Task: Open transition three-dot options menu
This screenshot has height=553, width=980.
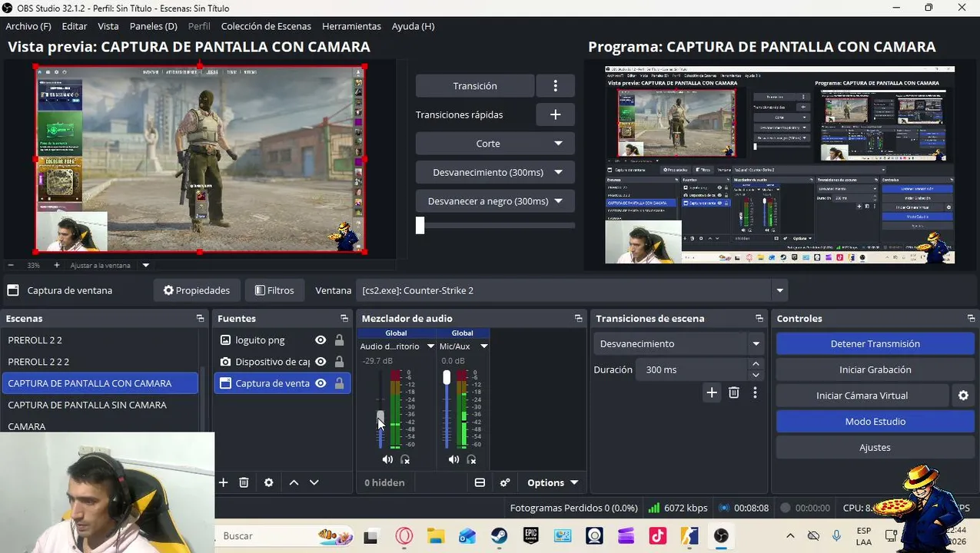Action: tap(755, 392)
